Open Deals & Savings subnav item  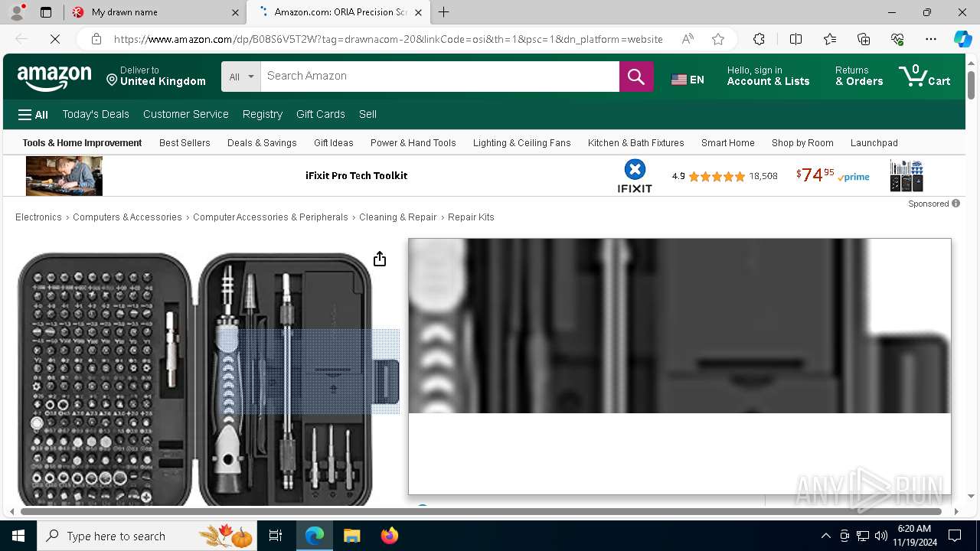tap(262, 143)
